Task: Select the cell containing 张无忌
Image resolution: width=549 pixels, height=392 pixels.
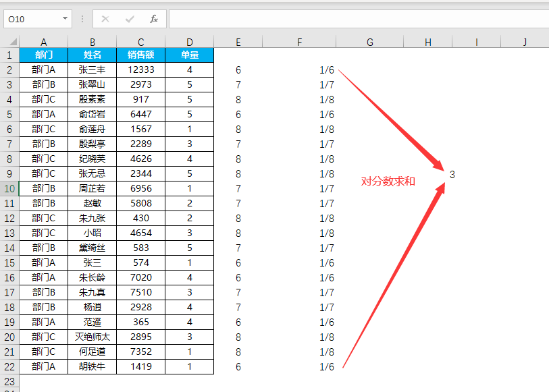Action: tap(92, 173)
